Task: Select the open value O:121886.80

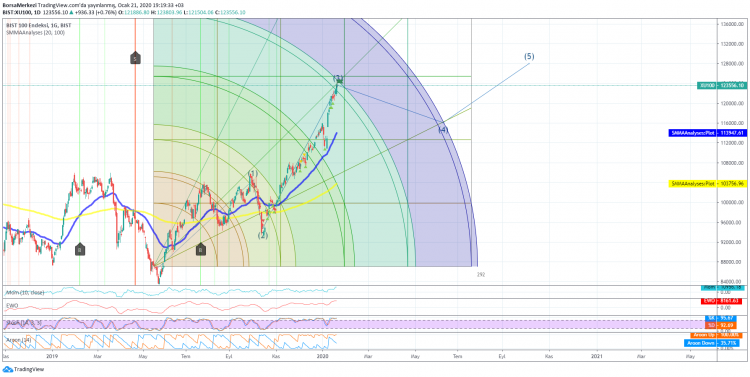Action: pos(135,12)
